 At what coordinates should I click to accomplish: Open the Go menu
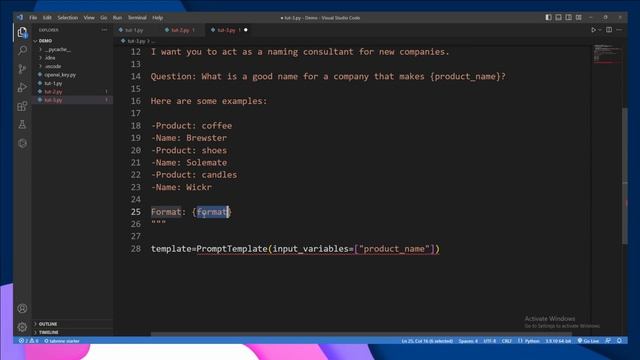click(x=104, y=18)
